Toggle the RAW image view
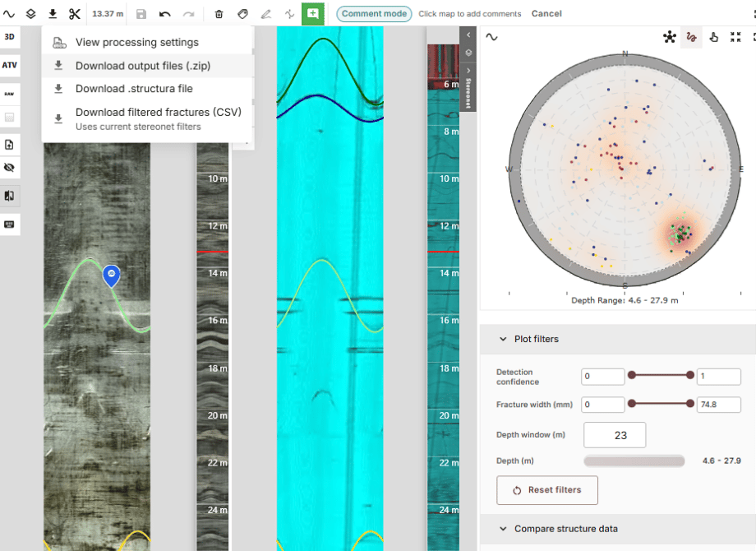The width and height of the screenshot is (756, 551). [9, 94]
